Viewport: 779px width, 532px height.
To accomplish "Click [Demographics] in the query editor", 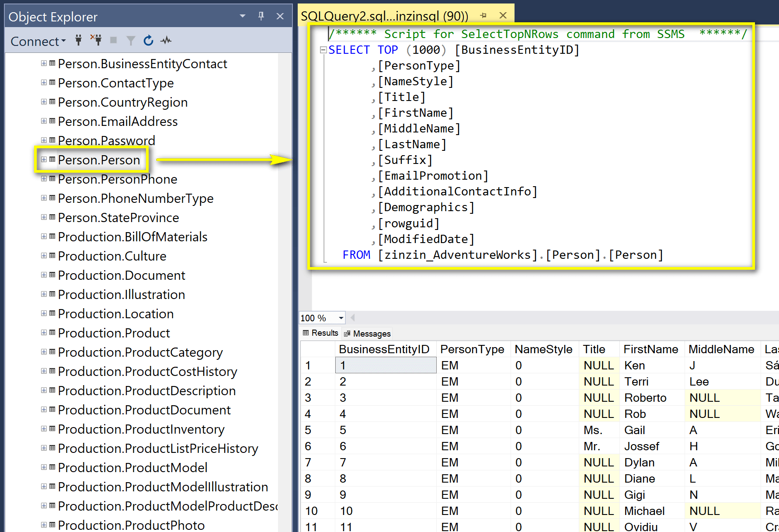I will tap(426, 207).
